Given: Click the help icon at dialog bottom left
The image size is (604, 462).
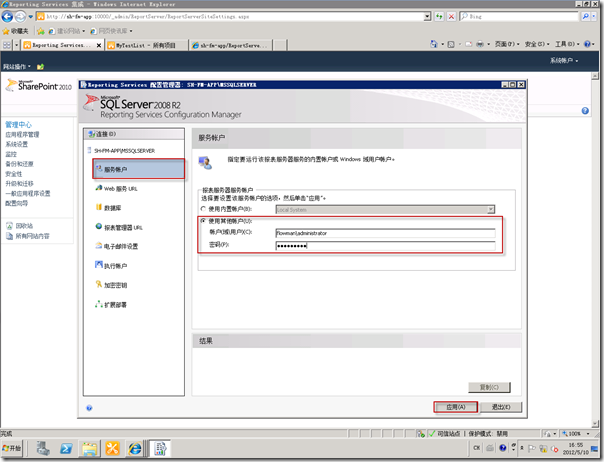Looking at the screenshot, I should pos(89,408).
